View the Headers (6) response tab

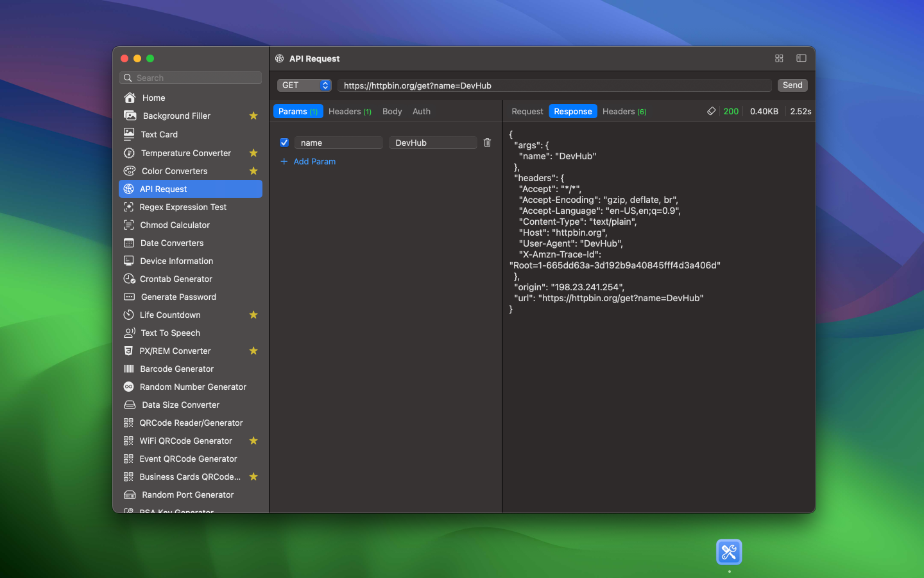624,111
